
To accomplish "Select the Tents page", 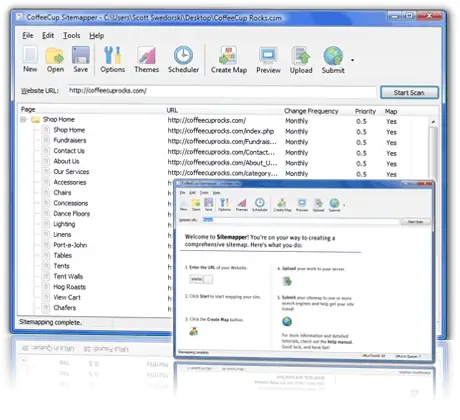I will click(61, 266).
